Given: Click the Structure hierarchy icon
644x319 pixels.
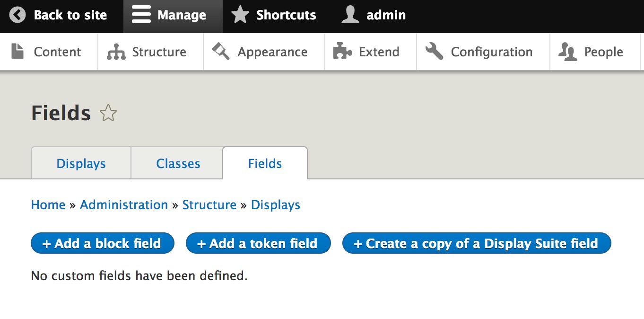Looking at the screenshot, I should coord(116,52).
